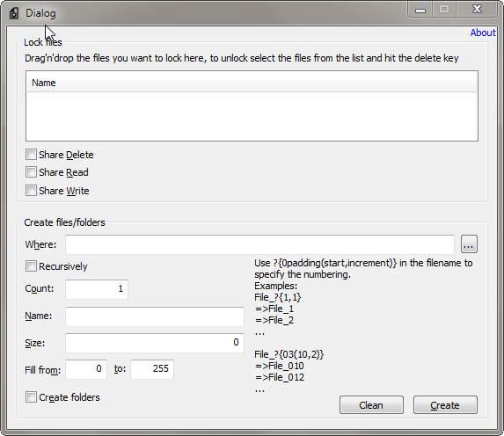Tick the Create folders checkbox
The image size is (504, 436).
click(x=31, y=397)
